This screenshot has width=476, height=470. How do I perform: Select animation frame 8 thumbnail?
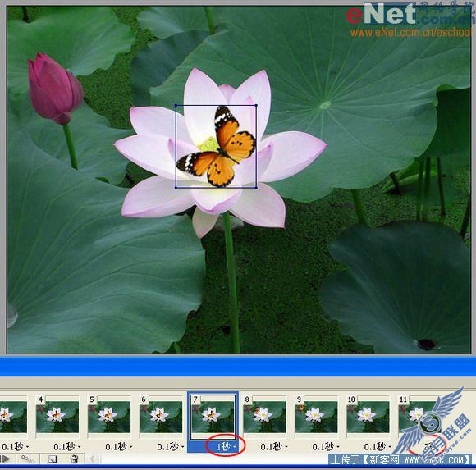[264, 417]
